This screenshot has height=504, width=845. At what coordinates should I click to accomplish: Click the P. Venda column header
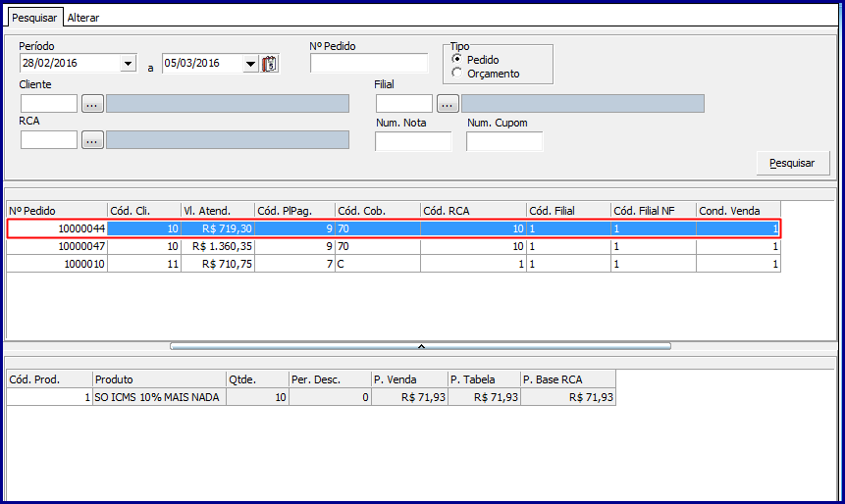point(409,379)
